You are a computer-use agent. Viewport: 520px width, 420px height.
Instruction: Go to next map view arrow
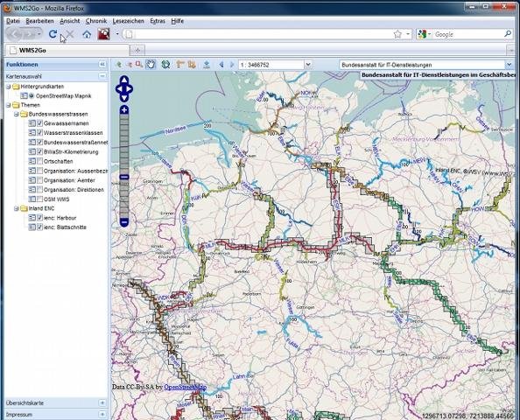pyautogui.click(x=232, y=65)
